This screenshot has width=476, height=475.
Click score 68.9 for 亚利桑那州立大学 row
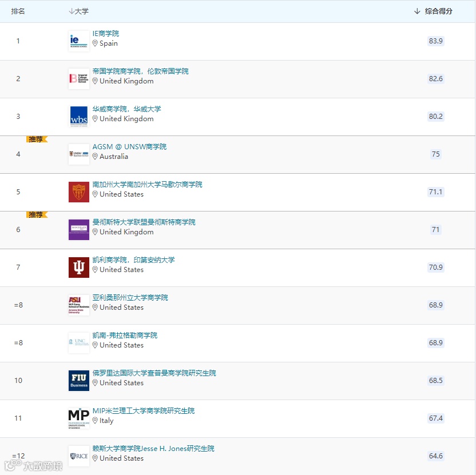point(435,305)
